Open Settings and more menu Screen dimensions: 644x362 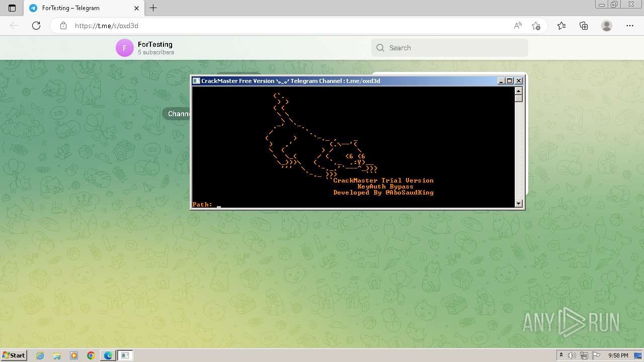tap(630, 26)
